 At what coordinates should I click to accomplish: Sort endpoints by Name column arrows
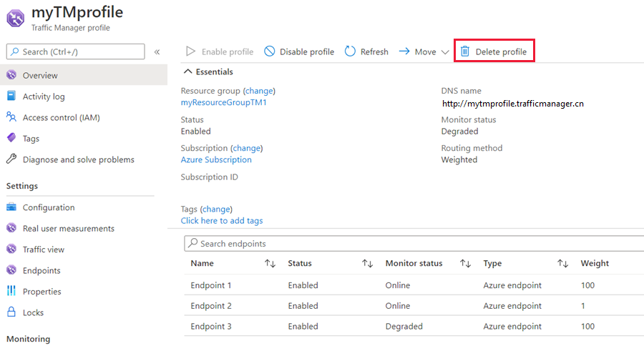[270, 264]
